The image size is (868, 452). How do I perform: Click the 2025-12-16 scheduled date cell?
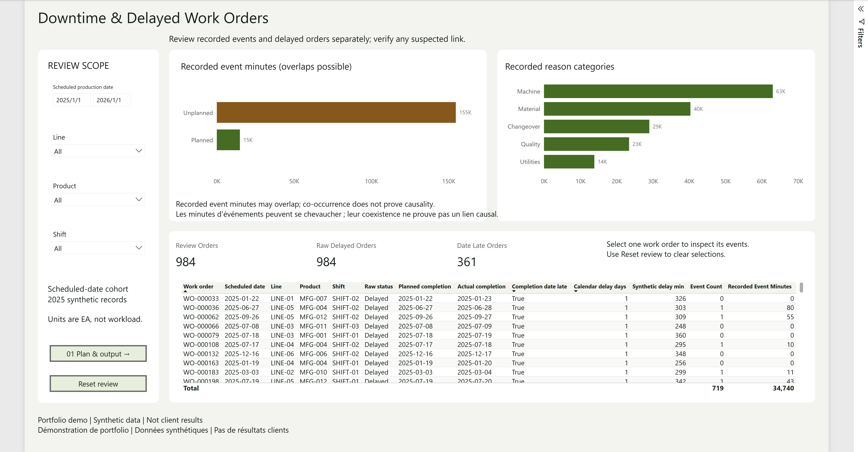[242, 354]
